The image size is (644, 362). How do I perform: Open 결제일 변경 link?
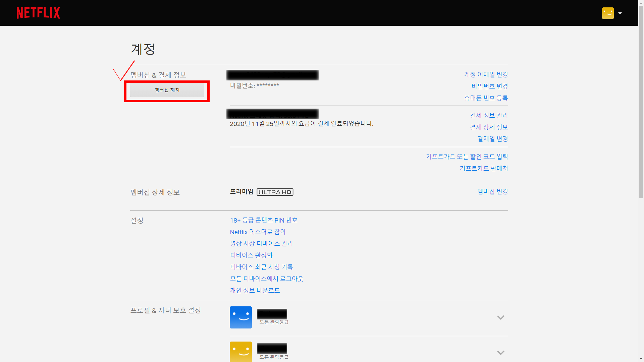click(493, 139)
